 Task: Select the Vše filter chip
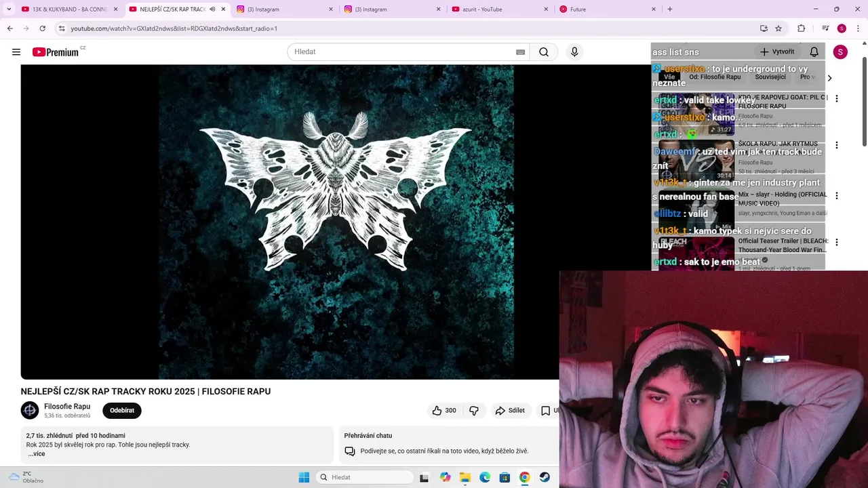[669, 77]
